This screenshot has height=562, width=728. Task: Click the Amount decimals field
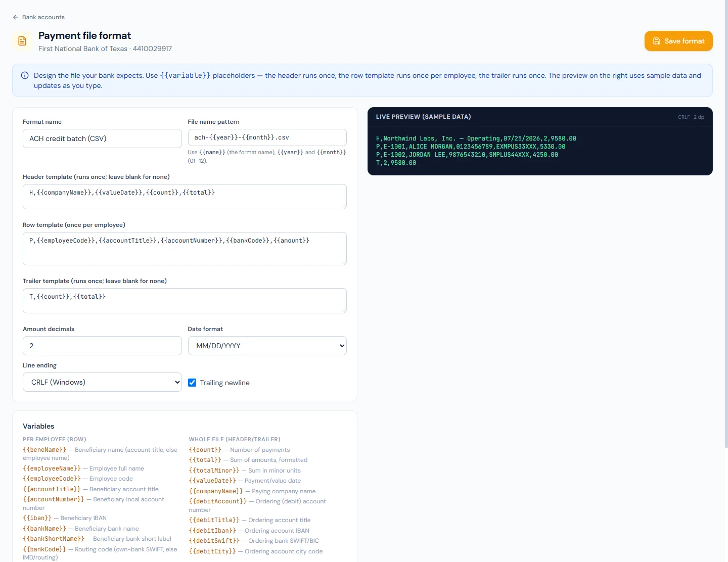tap(102, 346)
